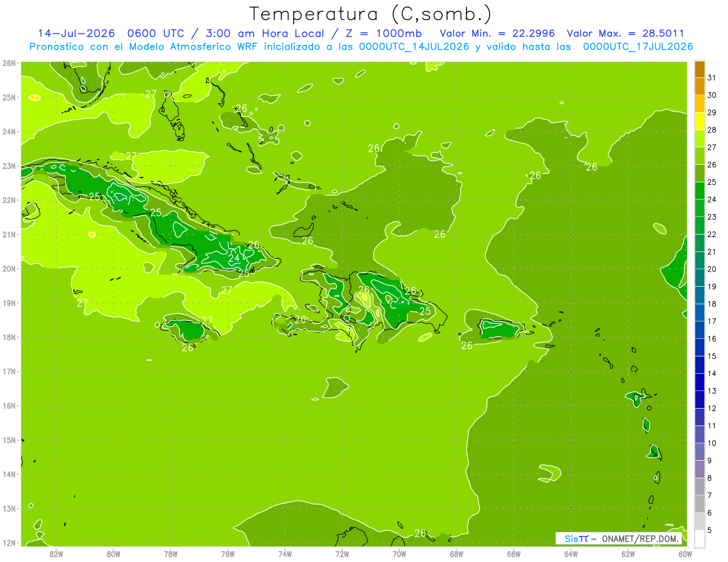Click the 12N latitude axis label
This screenshot has height=562, width=728.
(8, 543)
